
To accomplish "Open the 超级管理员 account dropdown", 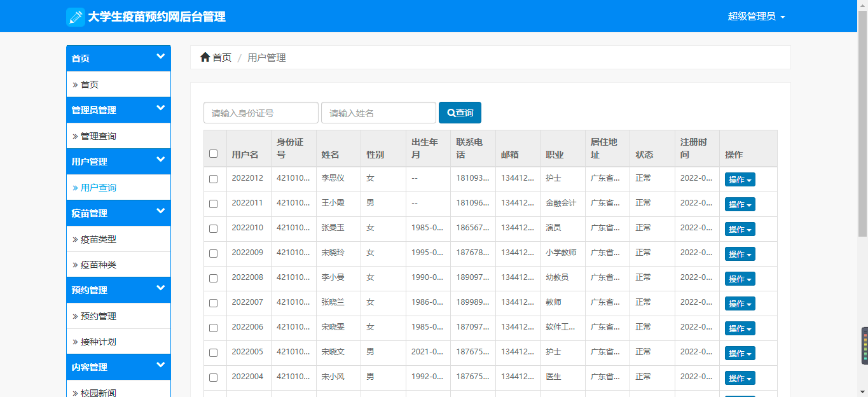I will (756, 17).
